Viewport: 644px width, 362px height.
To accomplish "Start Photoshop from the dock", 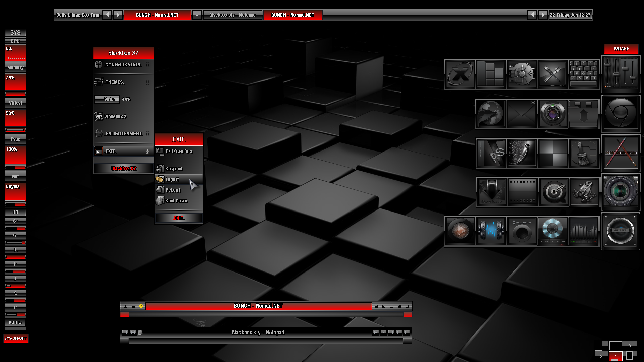I will pyautogui.click(x=491, y=154).
